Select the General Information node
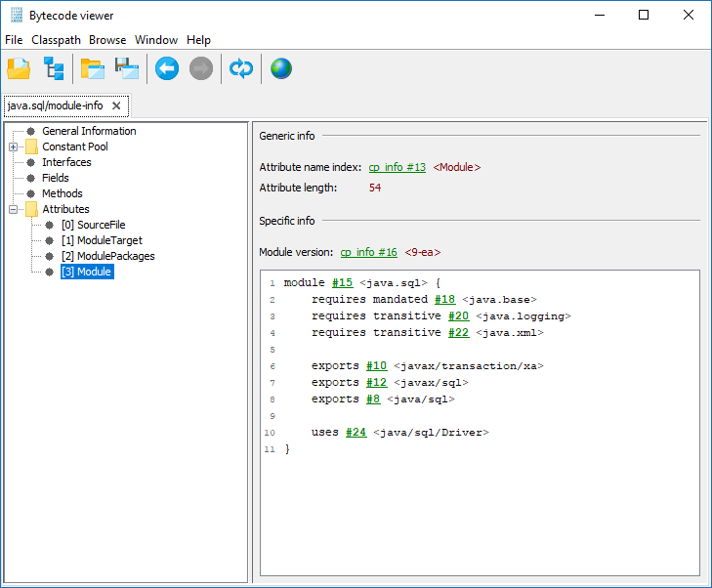Screen dimensions: 712x588 pos(89,131)
